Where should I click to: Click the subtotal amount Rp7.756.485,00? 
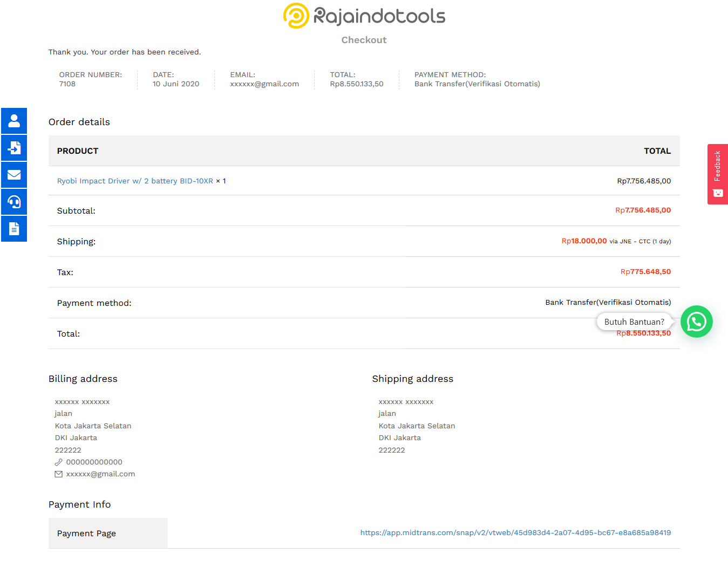tap(643, 210)
